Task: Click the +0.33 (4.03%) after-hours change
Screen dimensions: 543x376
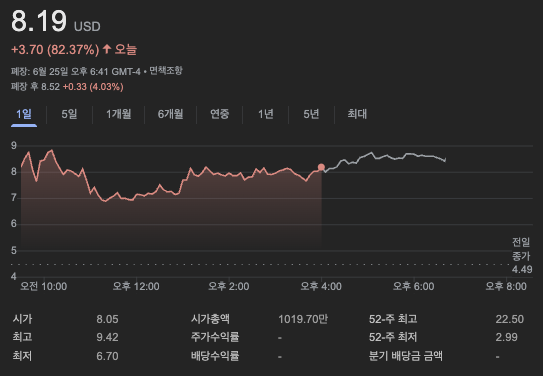Action: coord(93,87)
